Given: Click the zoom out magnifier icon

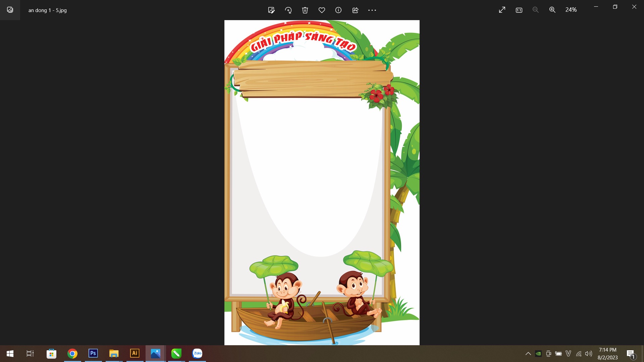Looking at the screenshot, I should 536,10.
